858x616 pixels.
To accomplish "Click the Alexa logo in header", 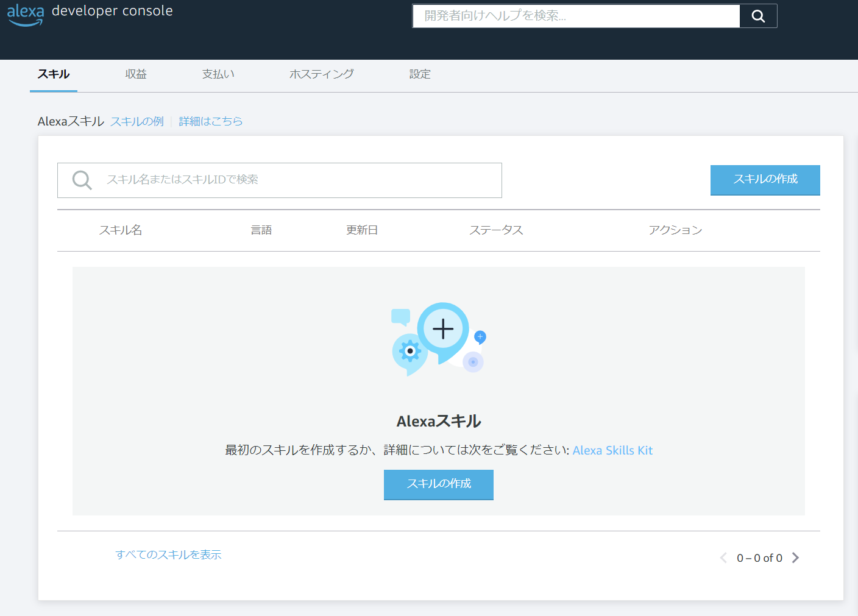I will click(x=26, y=16).
